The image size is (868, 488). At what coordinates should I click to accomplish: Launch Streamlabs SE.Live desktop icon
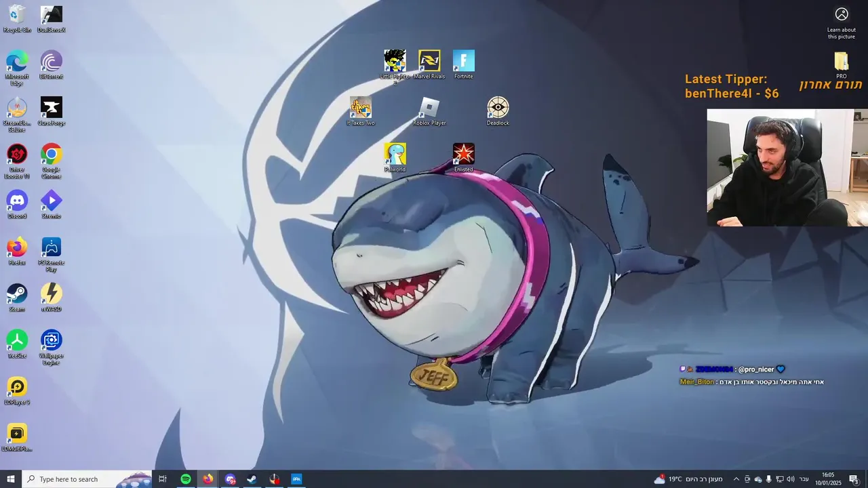pos(17,114)
